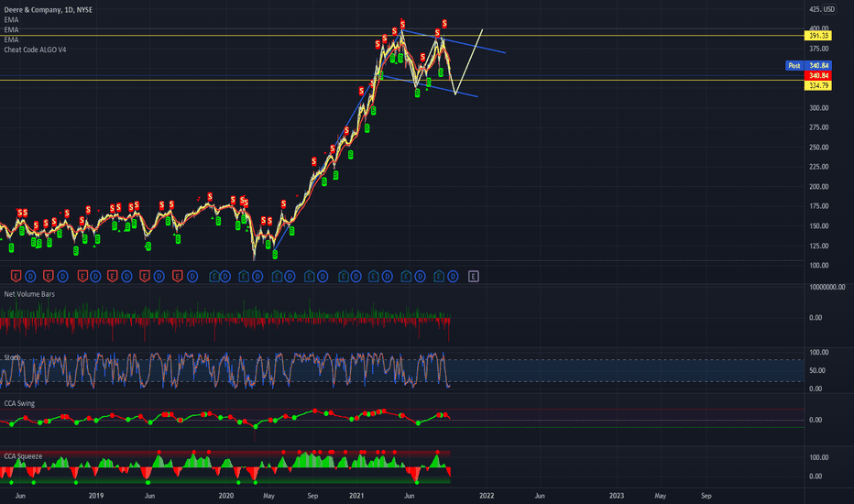854x504 pixels.
Task: Click the gray upcoming earnings E marker
Action: pyautogui.click(x=474, y=277)
